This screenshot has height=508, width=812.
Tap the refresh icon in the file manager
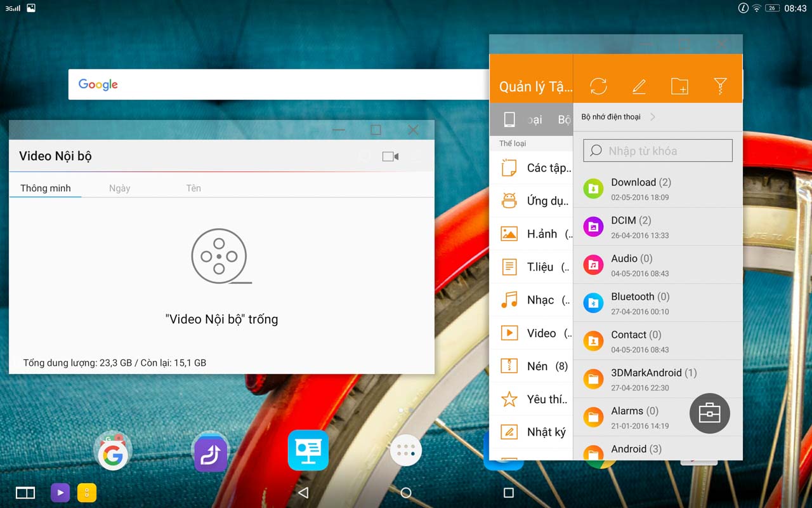click(598, 86)
